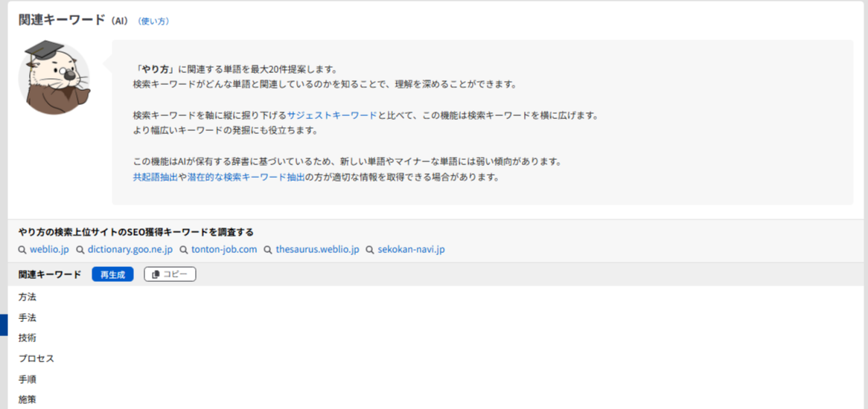Select the related keyword 手順

(x=28, y=379)
